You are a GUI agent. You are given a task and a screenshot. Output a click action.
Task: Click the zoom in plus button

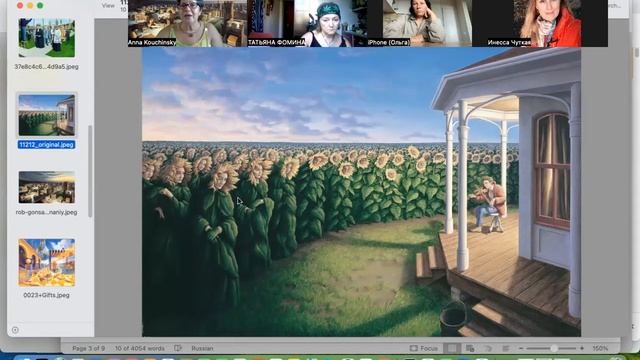[582, 349]
